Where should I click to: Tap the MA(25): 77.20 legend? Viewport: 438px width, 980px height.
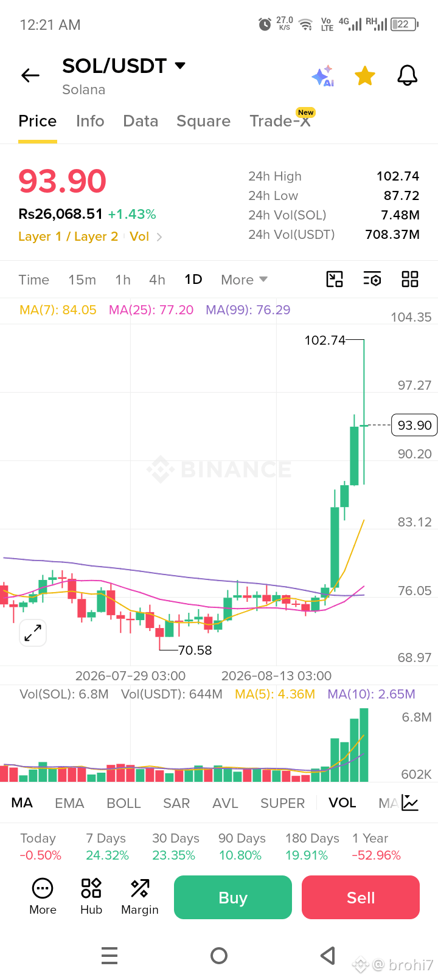click(x=151, y=310)
